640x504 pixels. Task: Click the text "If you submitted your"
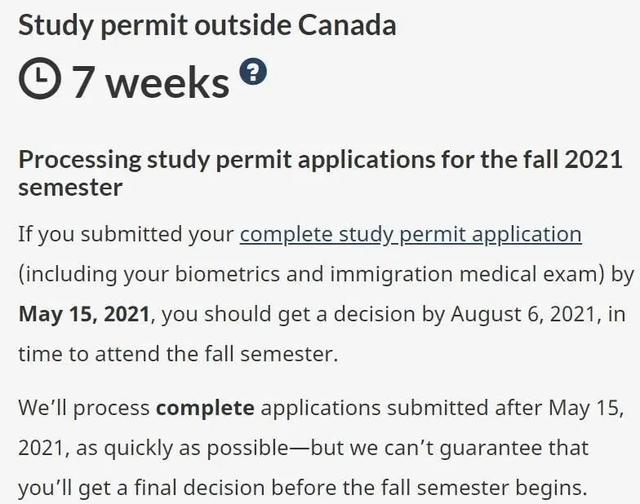[125, 235]
